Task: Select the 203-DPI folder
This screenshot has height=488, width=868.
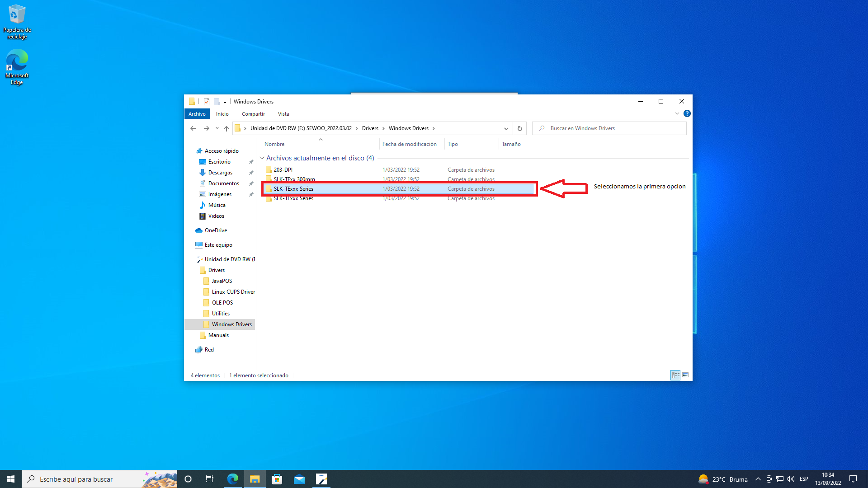Action: point(283,170)
